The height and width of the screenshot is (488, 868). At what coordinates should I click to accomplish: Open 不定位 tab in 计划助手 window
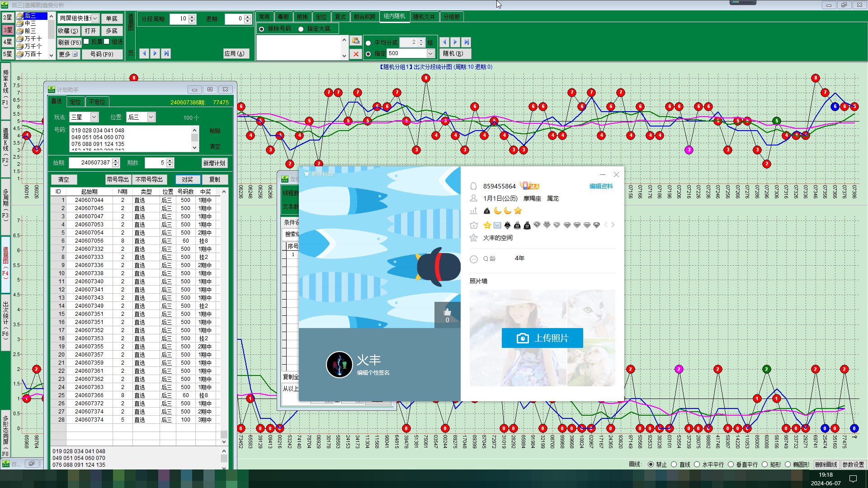[x=97, y=102]
